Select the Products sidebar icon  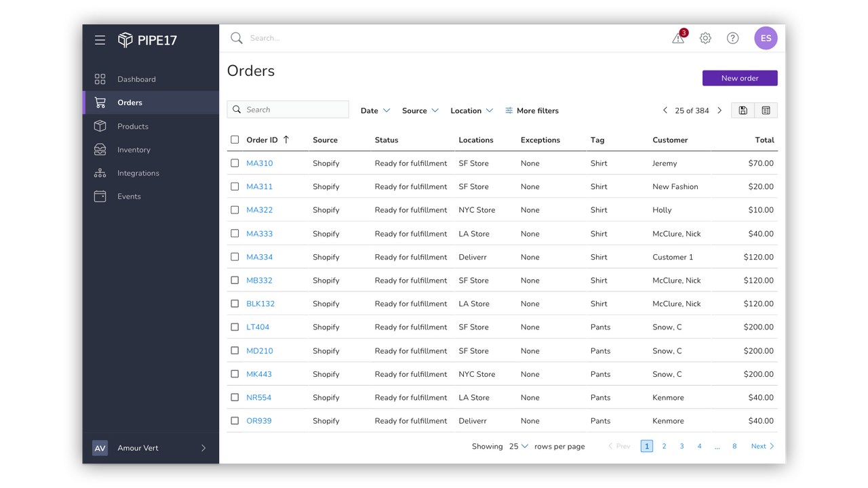click(100, 126)
